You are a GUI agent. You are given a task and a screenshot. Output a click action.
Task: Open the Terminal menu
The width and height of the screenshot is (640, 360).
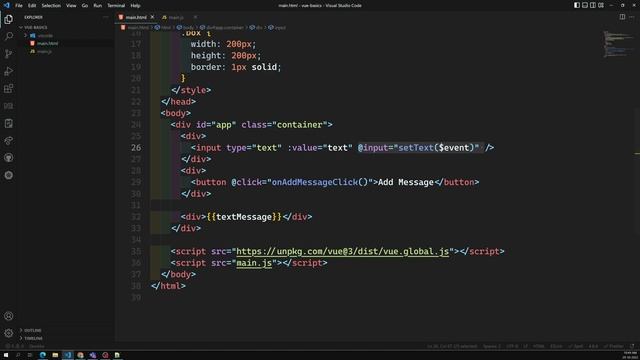point(116,6)
